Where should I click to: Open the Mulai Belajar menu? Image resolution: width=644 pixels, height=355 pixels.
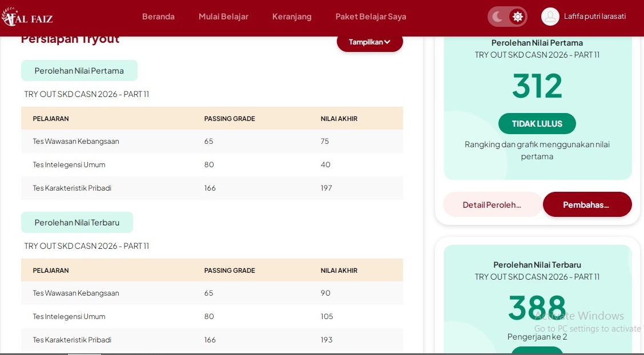pyautogui.click(x=223, y=17)
